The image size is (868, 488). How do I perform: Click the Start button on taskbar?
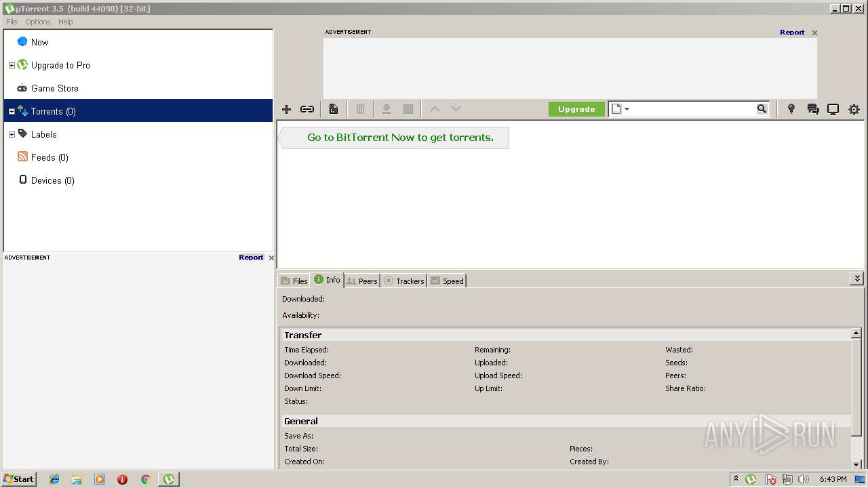point(18,479)
